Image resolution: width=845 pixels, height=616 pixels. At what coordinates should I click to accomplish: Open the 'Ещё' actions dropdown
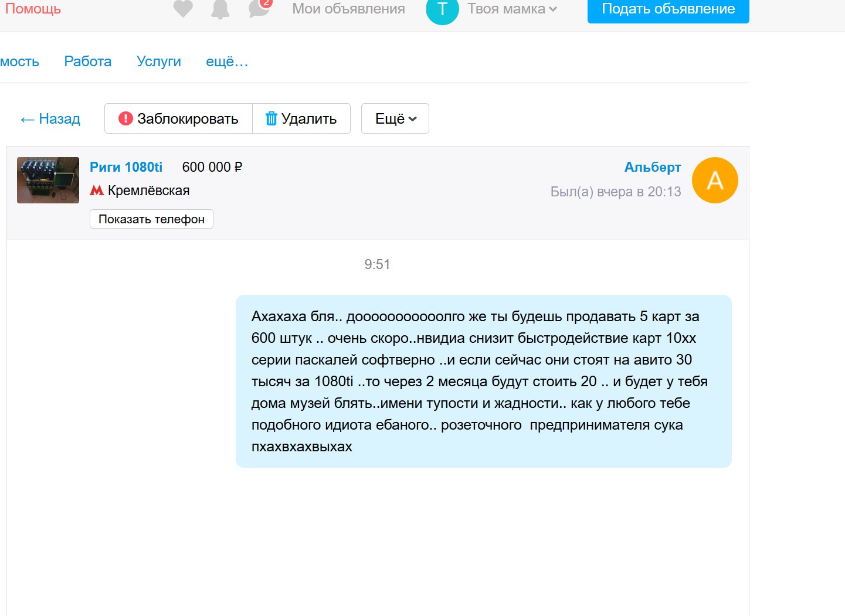(x=395, y=119)
